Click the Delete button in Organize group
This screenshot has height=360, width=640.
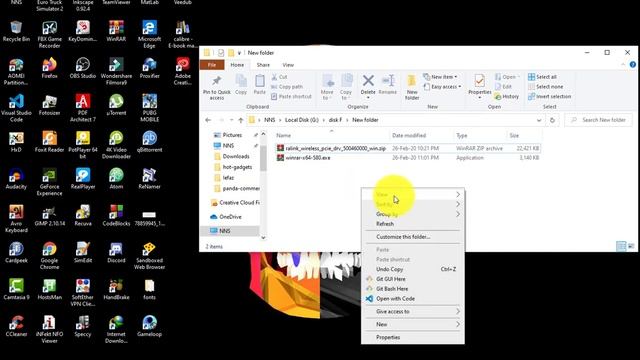(x=368, y=87)
